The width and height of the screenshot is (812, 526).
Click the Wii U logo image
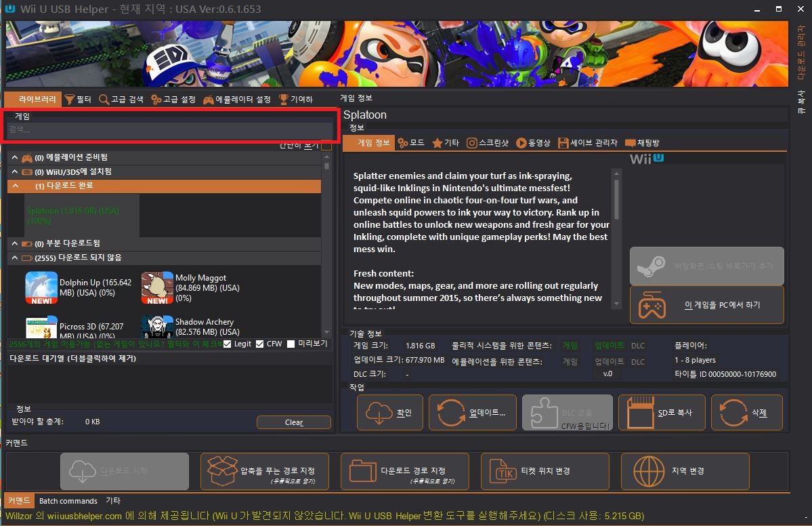pos(647,159)
